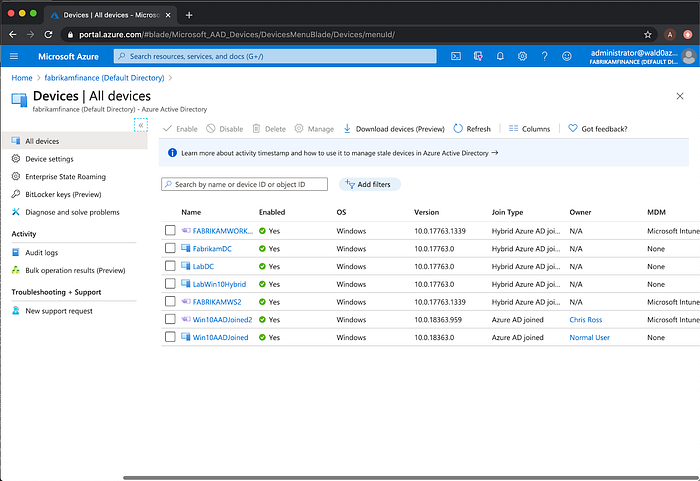
Task: Open the LabWin10Hybrid device link
Action: point(219,284)
